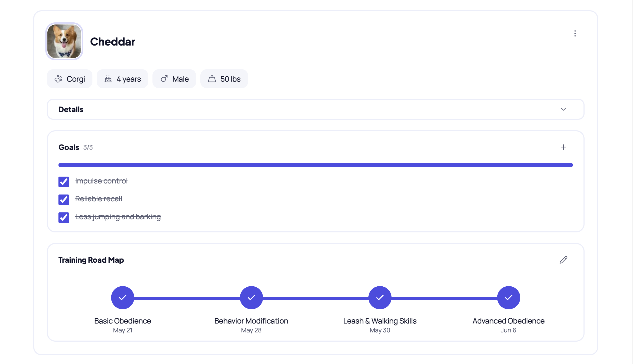
Task: Click Cheddar's corgi profile photo
Action: click(64, 41)
